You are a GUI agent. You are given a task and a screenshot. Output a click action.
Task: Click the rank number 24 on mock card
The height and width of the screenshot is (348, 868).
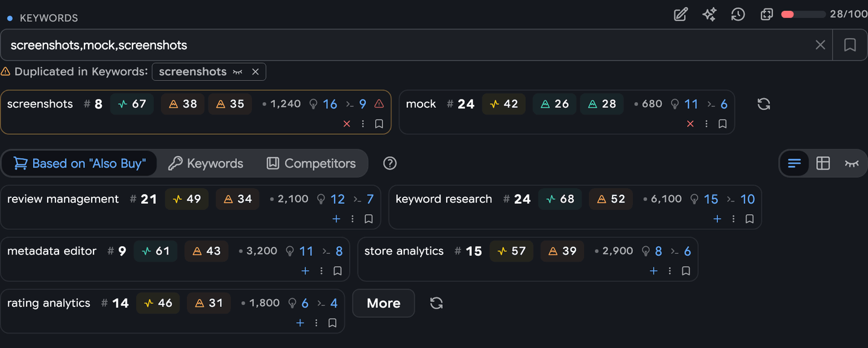(x=466, y=104)
